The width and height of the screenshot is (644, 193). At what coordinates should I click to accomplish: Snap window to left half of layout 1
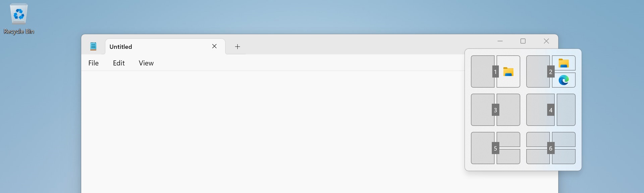tap(483, 71)
